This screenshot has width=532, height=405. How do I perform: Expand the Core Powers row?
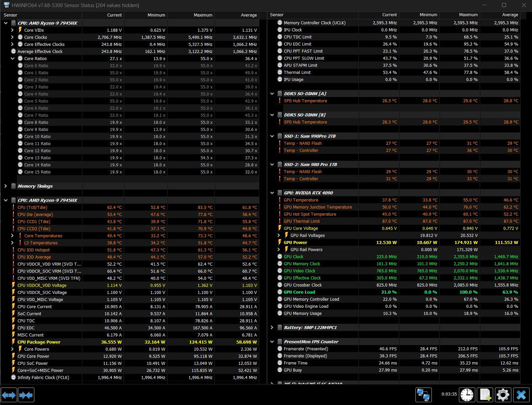(x=12, y=349)
